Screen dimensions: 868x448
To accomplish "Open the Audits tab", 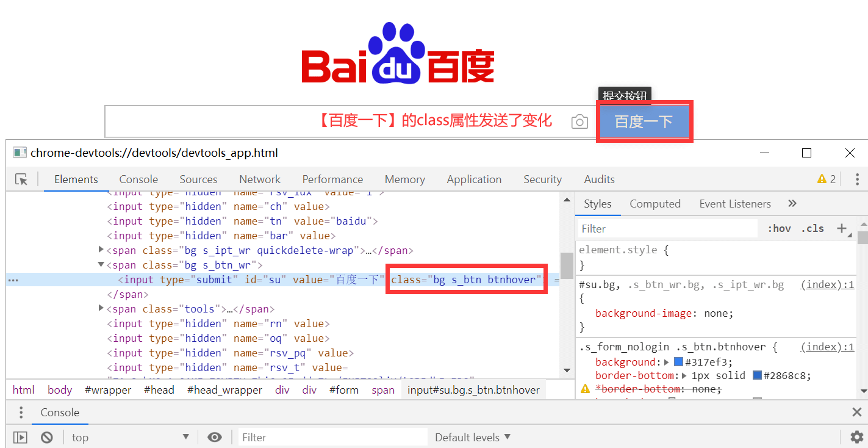I will pyautogui.click(x=599, y=179).
